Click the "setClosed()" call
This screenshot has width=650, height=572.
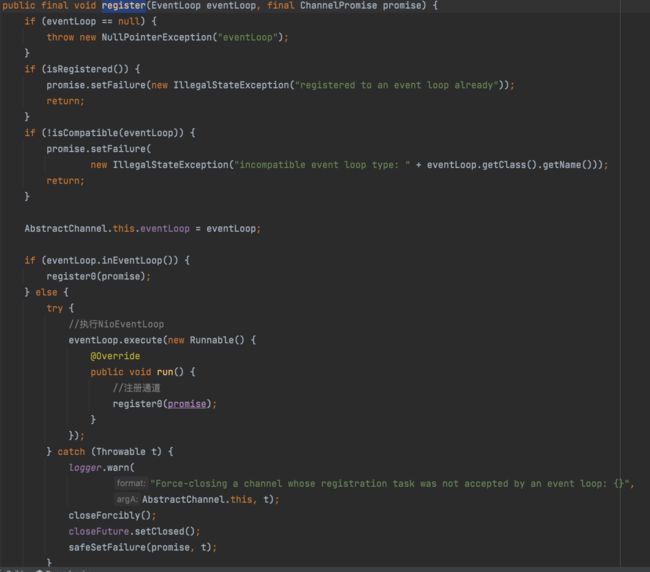click(165, 532)
